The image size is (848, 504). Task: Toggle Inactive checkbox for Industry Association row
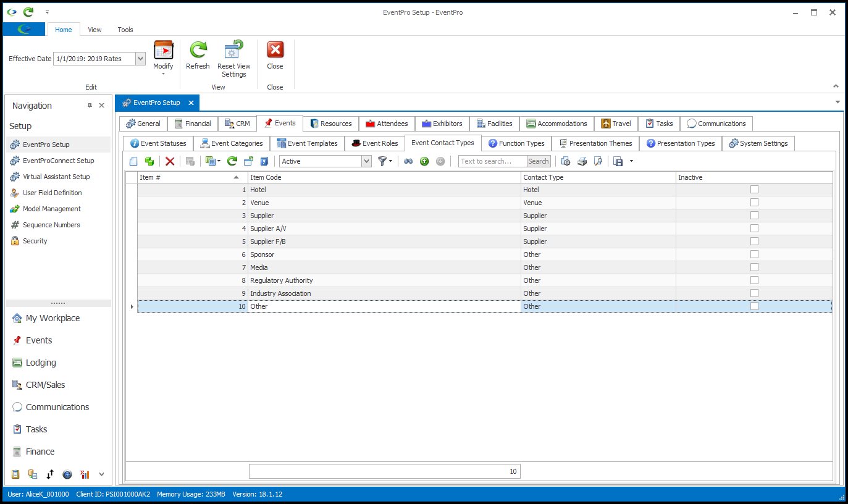point(754,293)
